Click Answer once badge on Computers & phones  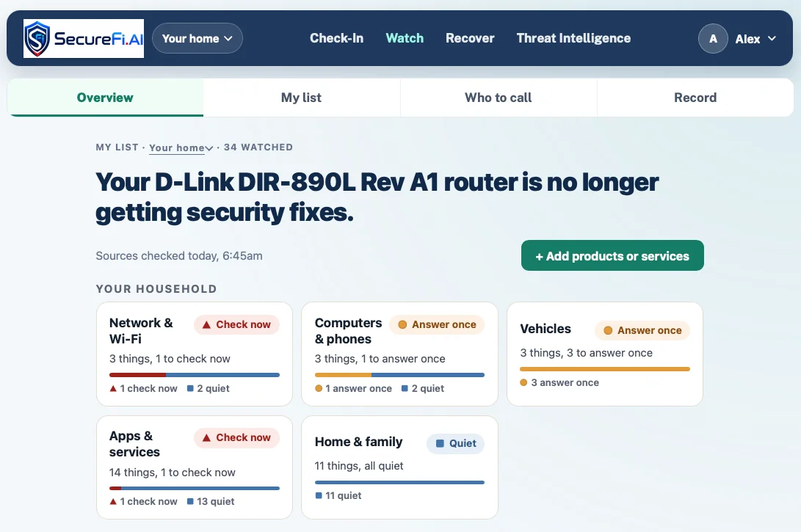437,325
